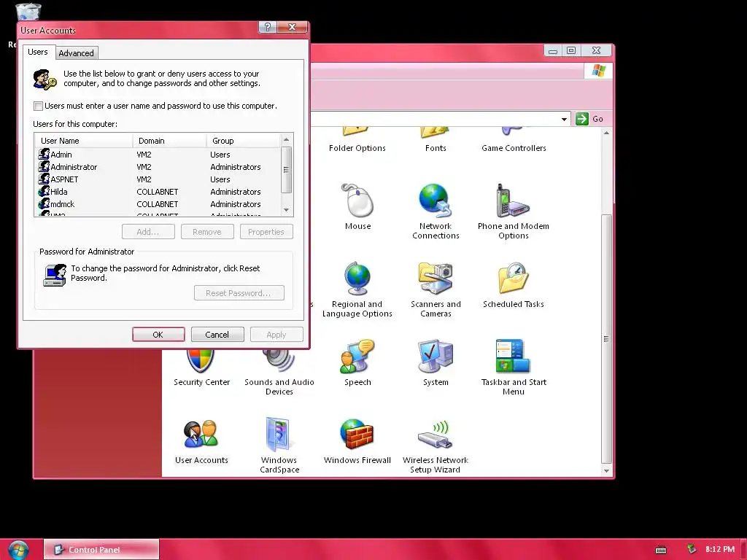Open the address bar dropdown arrow
The height and width of the screenshot is (560, 747).
(564, 119)
